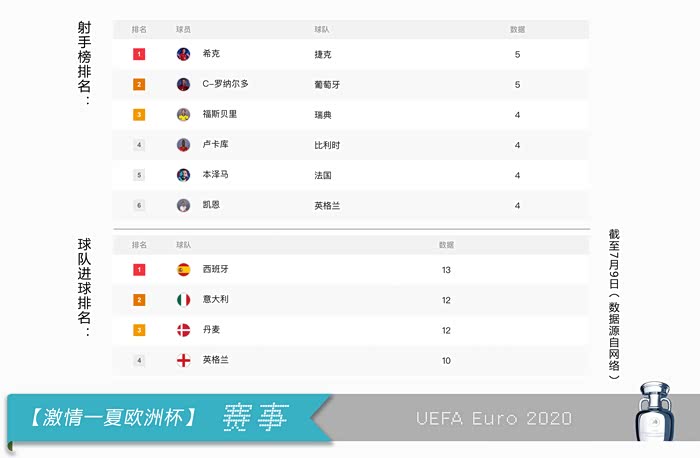Click the Italy flag icon
Viewport: 700px width, 458px height.
point(183,299)
